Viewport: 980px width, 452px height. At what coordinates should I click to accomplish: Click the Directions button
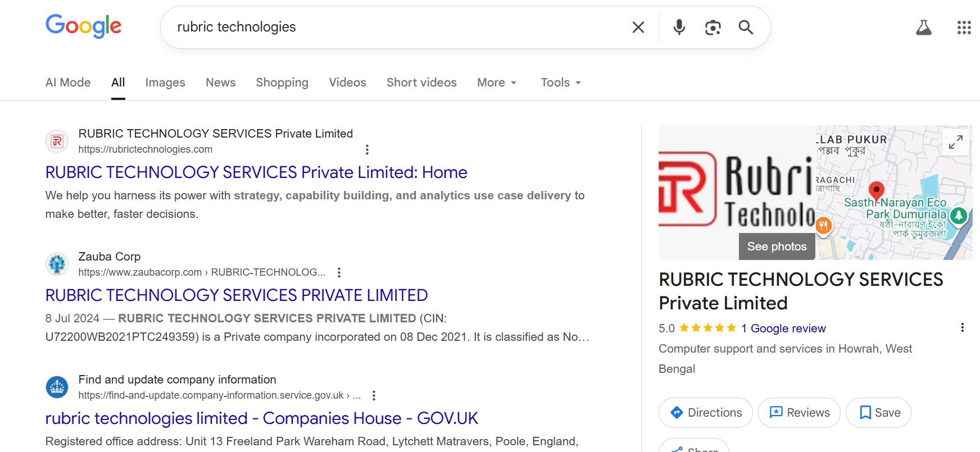point(706,413)
